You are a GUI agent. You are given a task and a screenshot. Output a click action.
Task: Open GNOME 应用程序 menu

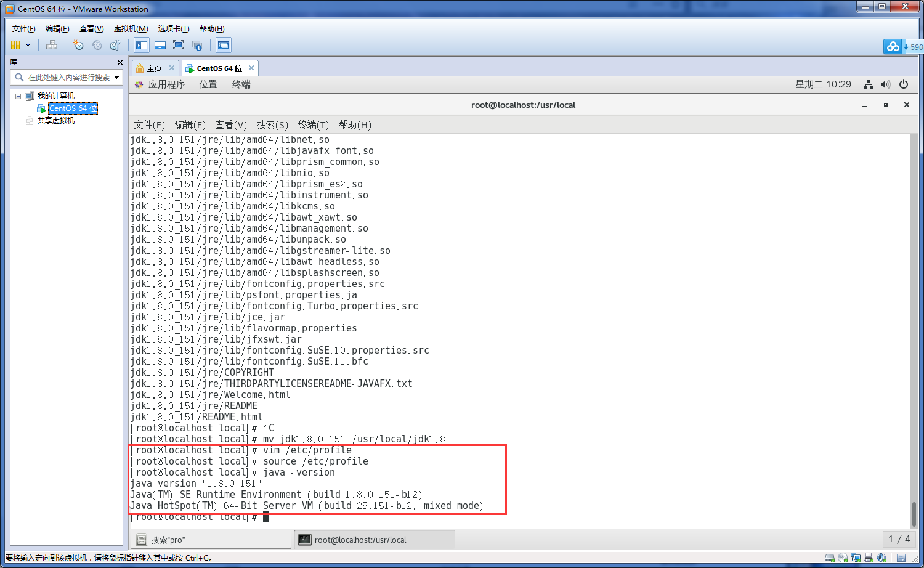point(166,84)
